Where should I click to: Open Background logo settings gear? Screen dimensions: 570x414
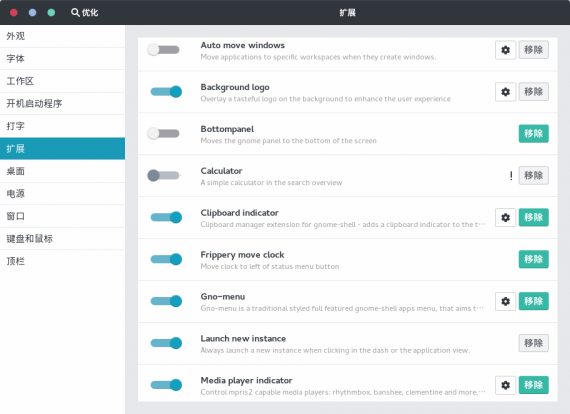(505, 92)
